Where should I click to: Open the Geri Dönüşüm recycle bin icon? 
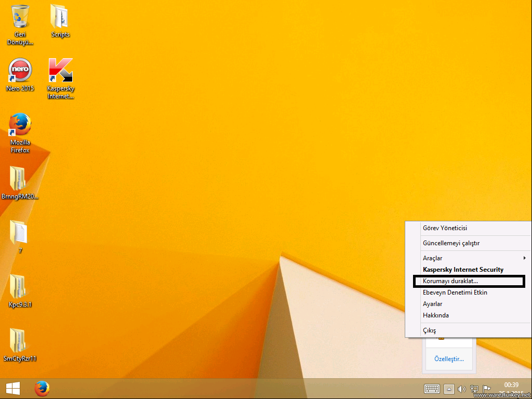point(20,17)
